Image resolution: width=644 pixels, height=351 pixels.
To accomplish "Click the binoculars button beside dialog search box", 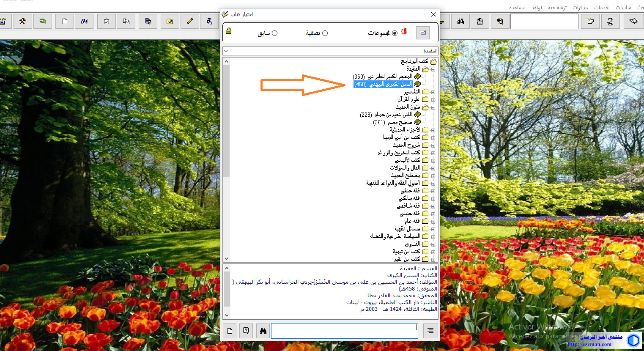I will coord(263,331).
